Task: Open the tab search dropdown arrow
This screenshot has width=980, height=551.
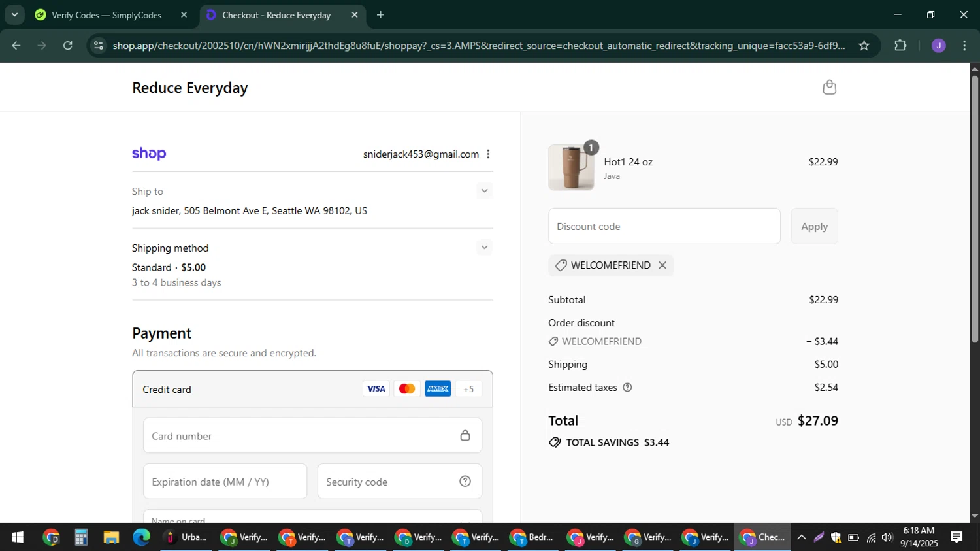Action: [x=14, y=14]
